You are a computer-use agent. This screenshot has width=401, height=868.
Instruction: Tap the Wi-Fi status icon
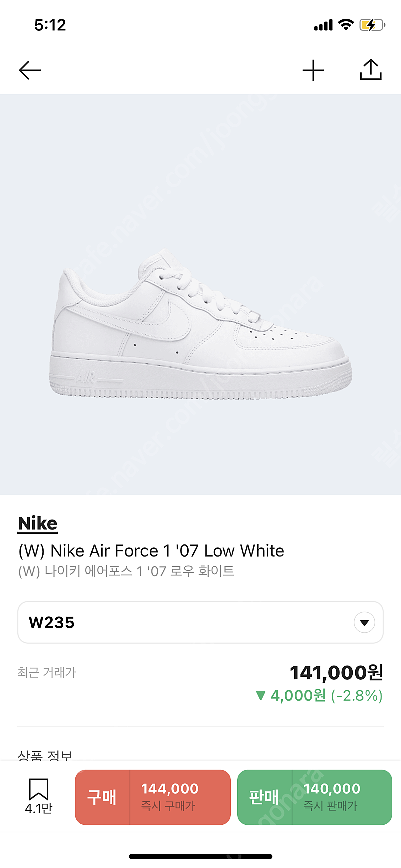[x=346, y=25]
